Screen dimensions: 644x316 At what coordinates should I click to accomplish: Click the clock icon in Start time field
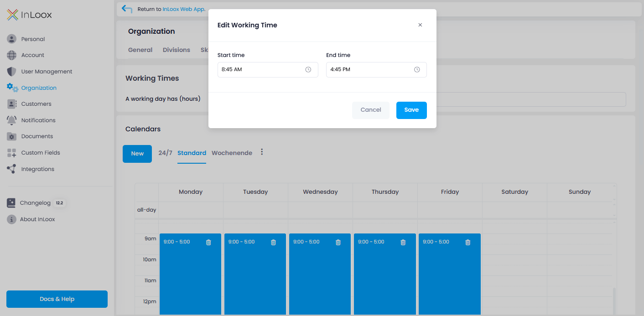click(308, 70)
